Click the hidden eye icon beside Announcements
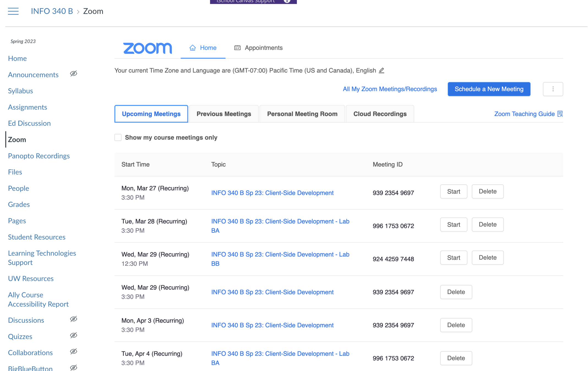The image size is (588, 371). 73,74
